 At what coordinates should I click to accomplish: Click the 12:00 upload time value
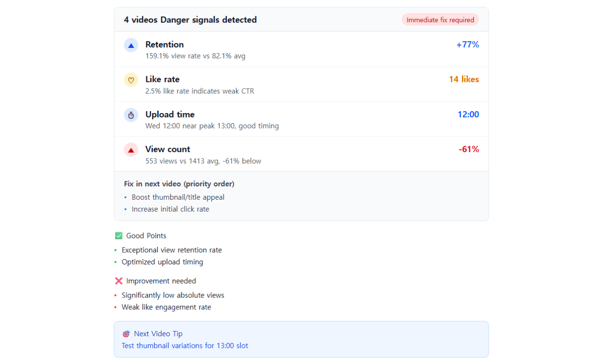(x=468, y=114)
